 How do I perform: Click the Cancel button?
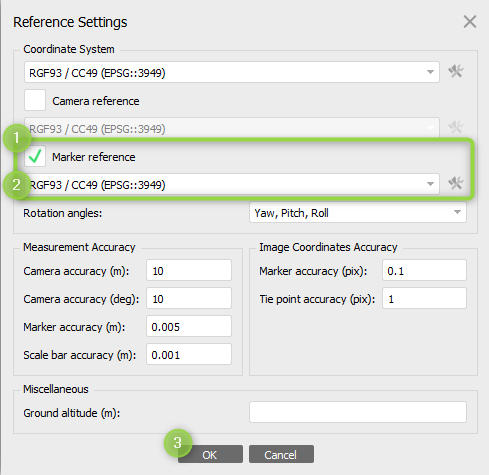[x=281, y=454]
